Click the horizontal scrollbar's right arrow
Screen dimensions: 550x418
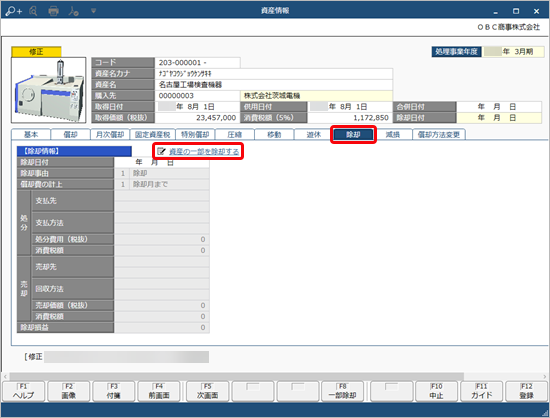point(545,377)
